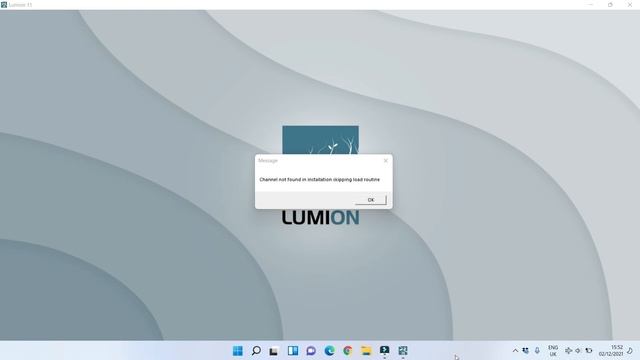Switch to the Lumion taskbar icon
Viewport: 640px width, 360px height.
(x=403, y=351)
